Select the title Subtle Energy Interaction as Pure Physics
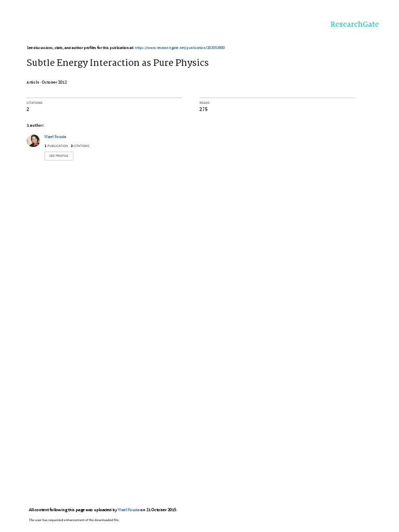 pos(117,63)
